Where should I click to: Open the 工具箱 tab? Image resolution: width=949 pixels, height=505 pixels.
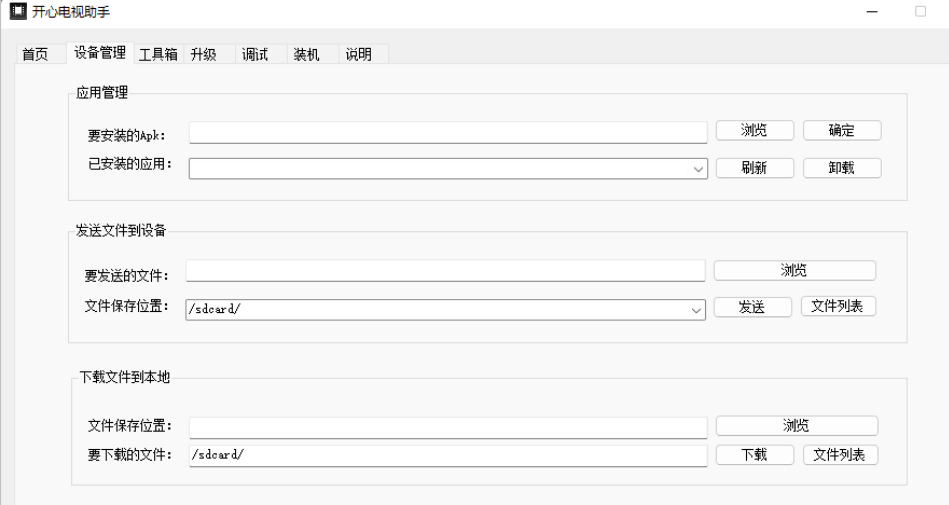pyautogui.click(x=158, y=54)
